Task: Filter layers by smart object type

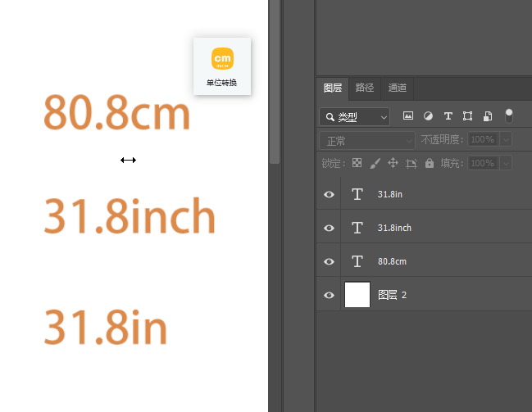Action: pos(488,116)
